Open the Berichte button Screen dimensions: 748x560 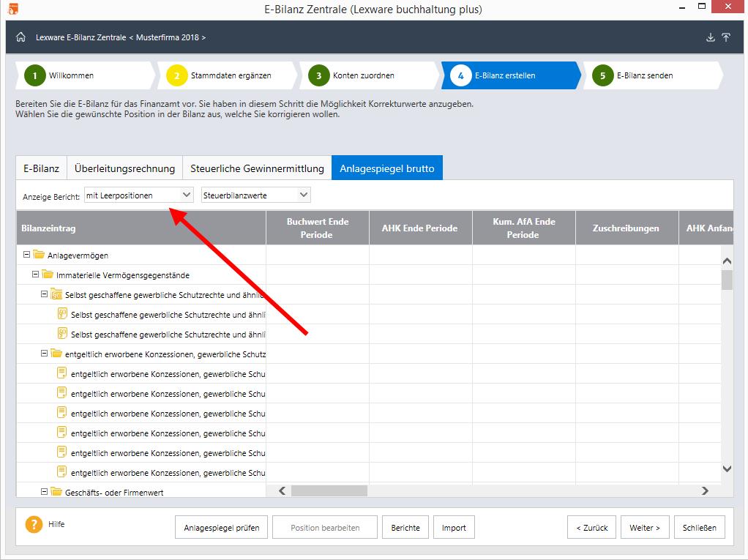[x=405, y=528]
